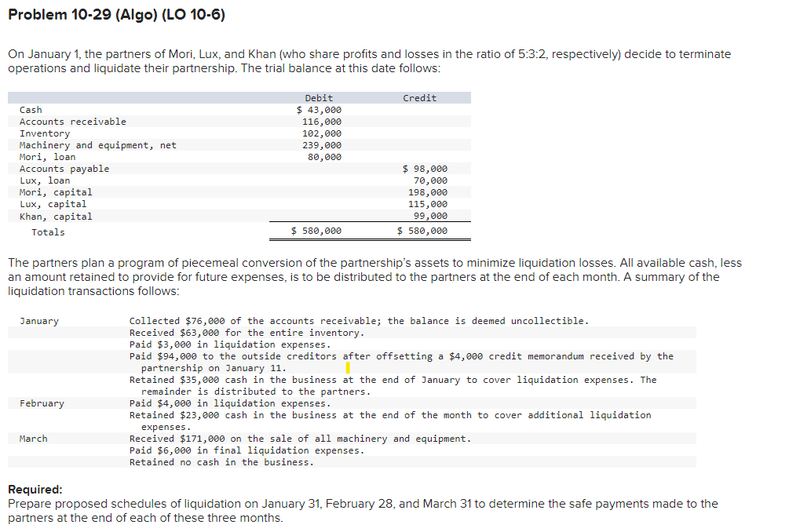This screenshot has width=811, height=532.
Task: Click the yellow text cursor marker after January 11
Action: 348,368
